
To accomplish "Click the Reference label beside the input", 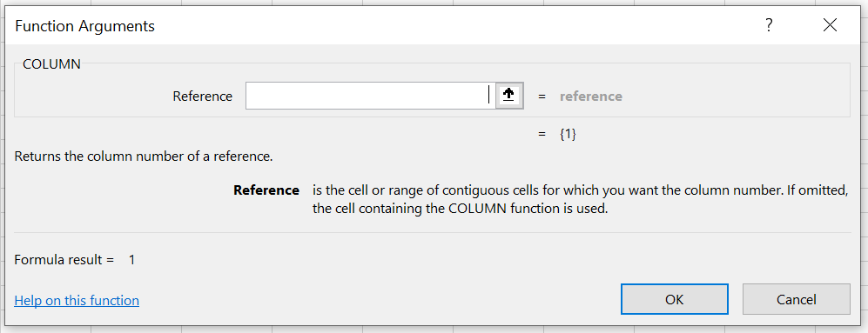I will click(203, 97).
